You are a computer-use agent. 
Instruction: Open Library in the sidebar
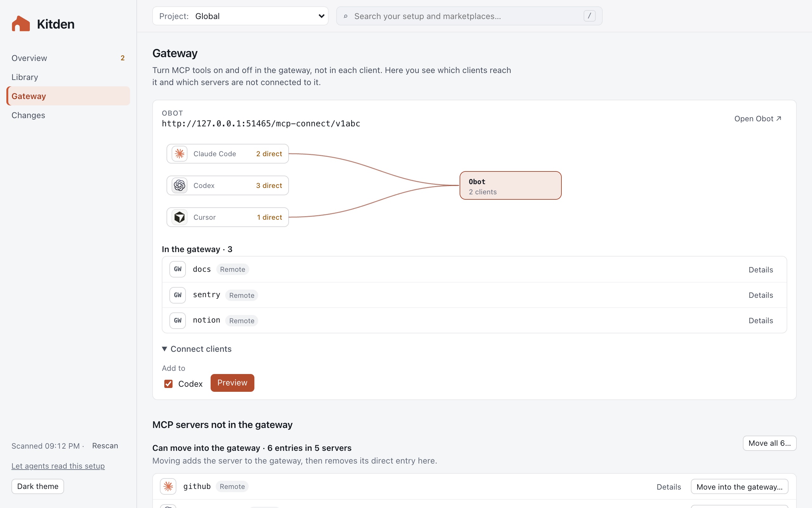pos(68,77)
